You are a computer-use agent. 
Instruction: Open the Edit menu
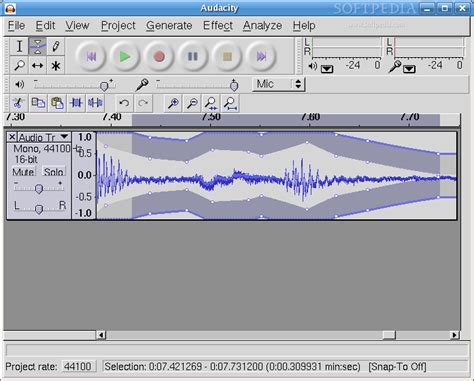45,26
